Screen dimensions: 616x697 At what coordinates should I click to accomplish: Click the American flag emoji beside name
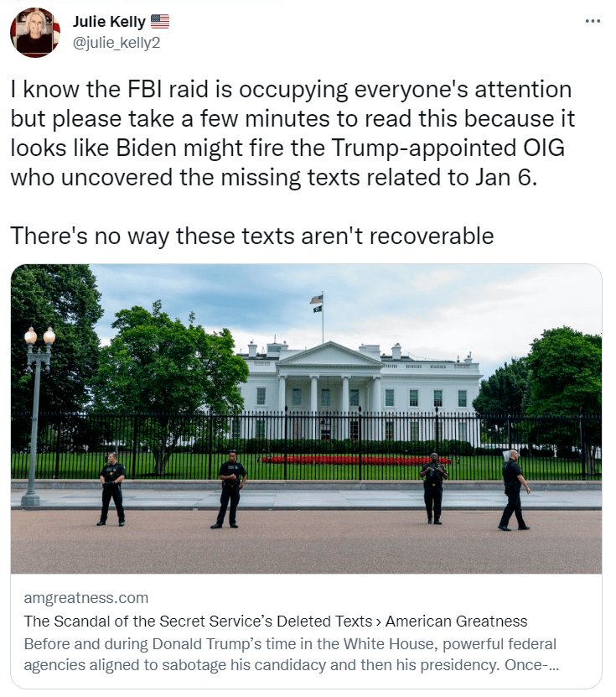(x=160, y=21)
